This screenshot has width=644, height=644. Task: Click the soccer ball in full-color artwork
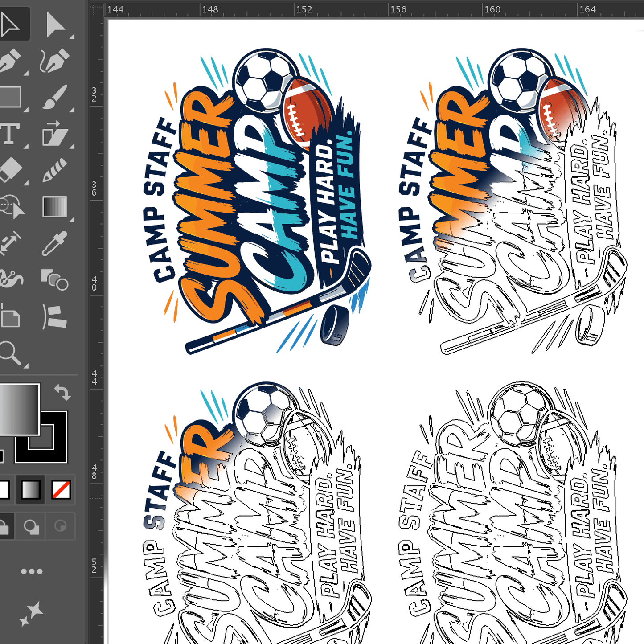(266, 81)
